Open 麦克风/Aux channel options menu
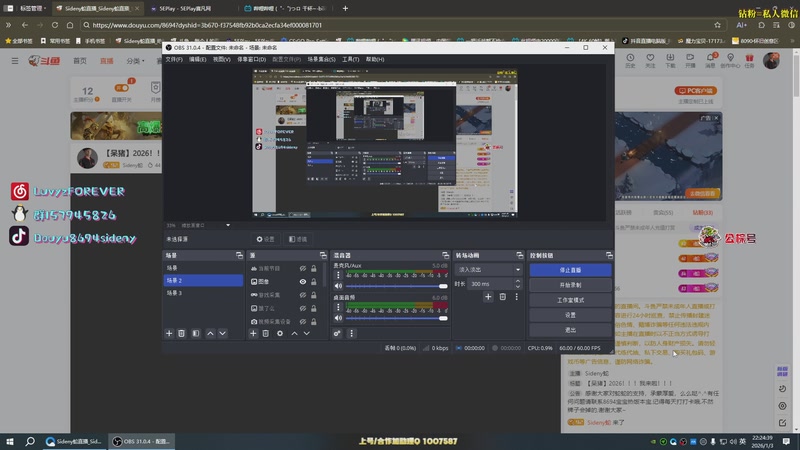The height and width of the screenshot is (450, 800). click(x=338, y=275)
